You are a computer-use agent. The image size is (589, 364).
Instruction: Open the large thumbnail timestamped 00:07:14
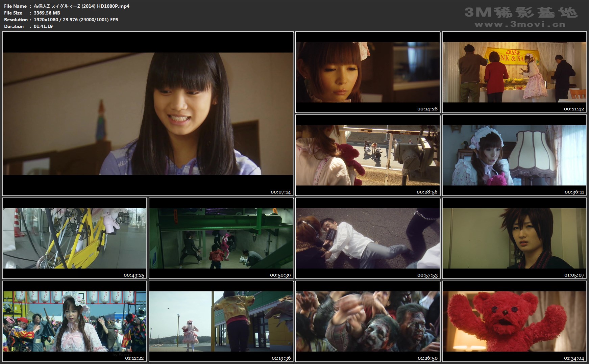pos(148,113)
